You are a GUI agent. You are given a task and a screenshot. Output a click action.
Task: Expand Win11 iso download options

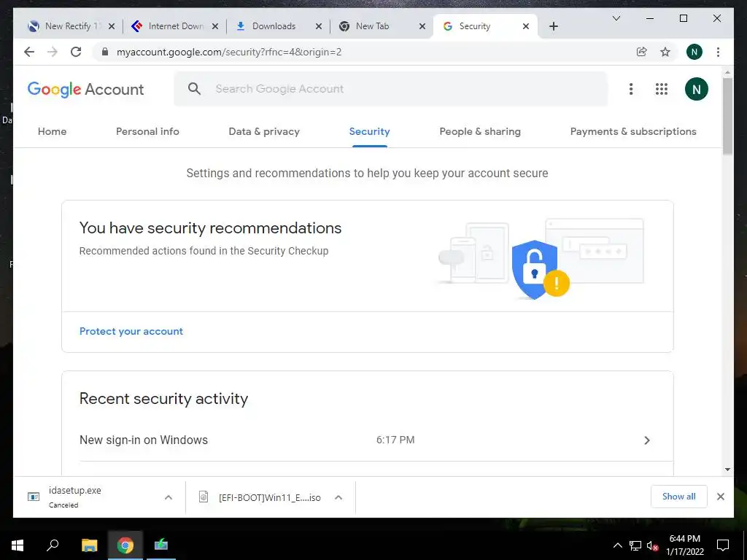(338, 497)
